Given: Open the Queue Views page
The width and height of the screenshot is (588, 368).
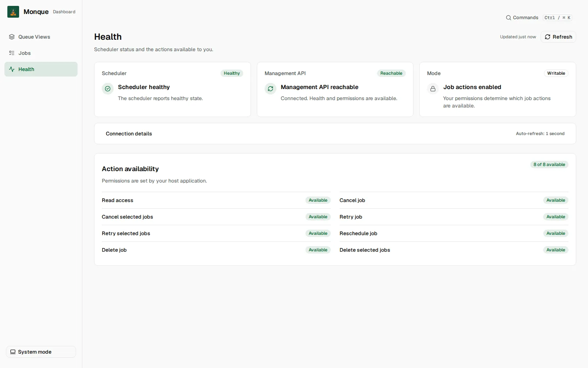Looking at the screenshot, I should (x=41, y=37).
